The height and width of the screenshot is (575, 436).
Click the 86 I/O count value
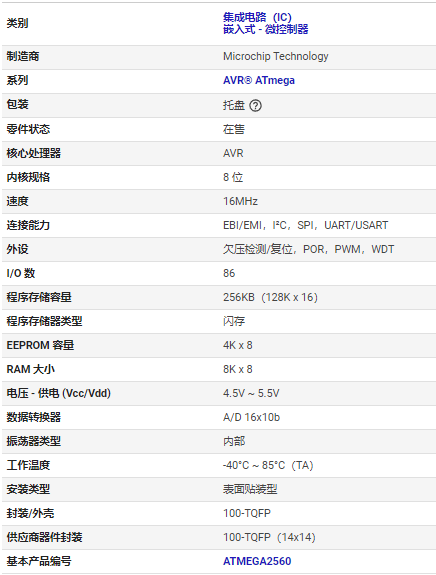pyautogui.click(x=229, y=273)
